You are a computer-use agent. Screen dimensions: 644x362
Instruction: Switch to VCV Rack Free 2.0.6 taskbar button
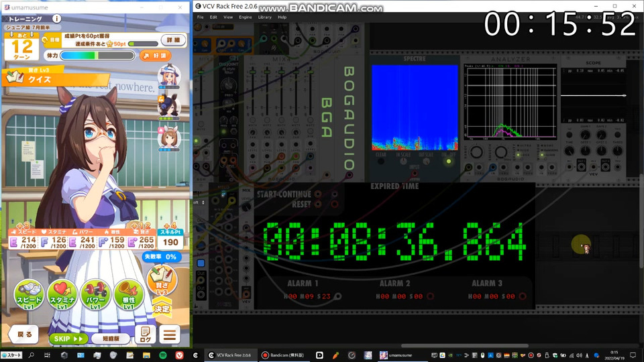(230, 355)
